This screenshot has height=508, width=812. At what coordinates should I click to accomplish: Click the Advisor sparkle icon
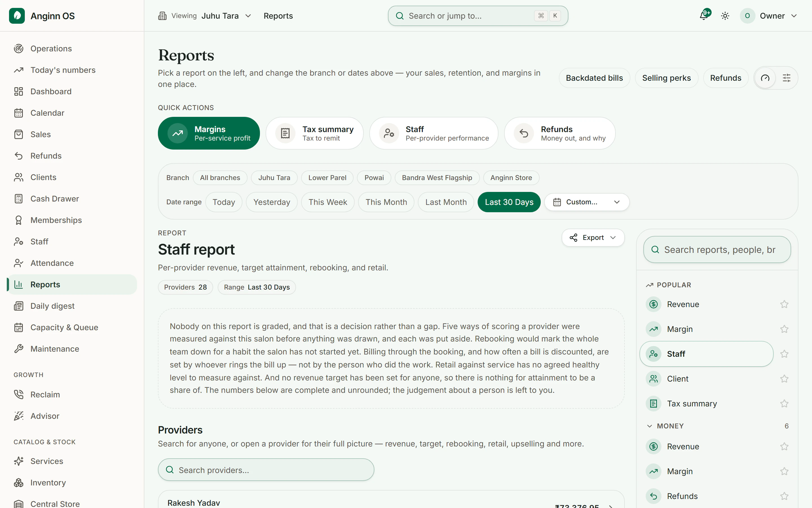click(x=19, y=416)
